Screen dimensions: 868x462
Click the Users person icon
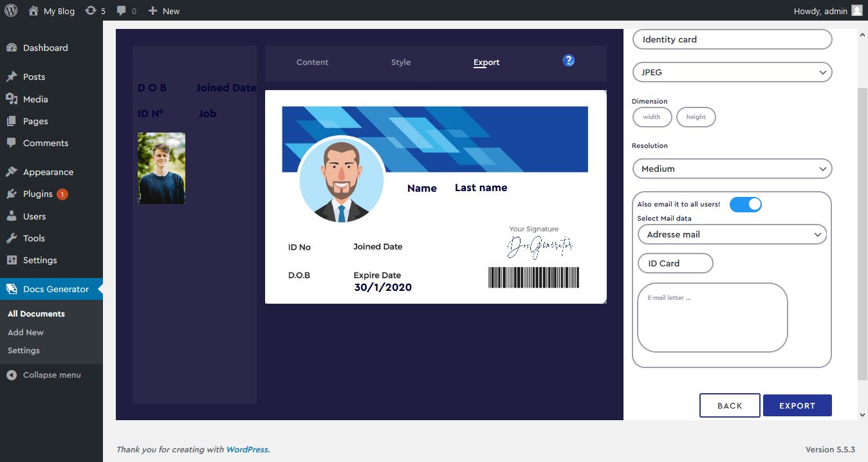[12, 216]
